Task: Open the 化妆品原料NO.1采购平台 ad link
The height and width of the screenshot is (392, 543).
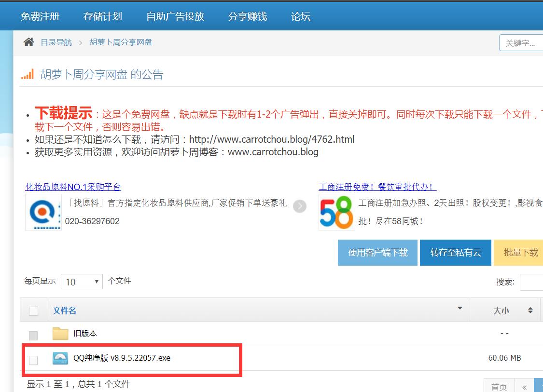Action: point(73,187)
